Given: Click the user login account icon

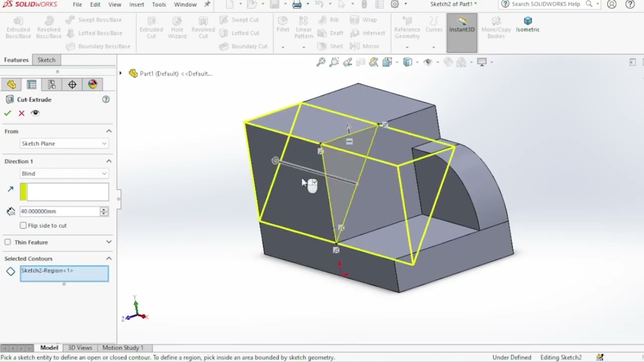Looking at the screenshot, I should pyautogui.click(x=612, y=5).
